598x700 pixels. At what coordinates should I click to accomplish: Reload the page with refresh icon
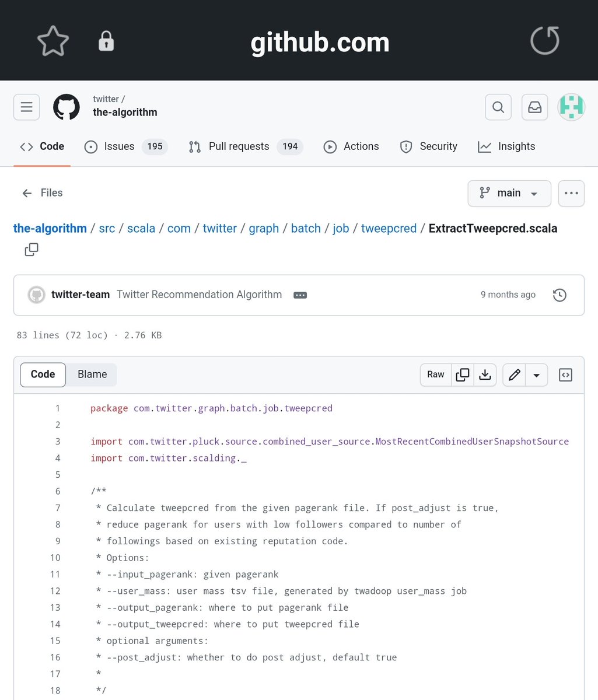point(544,41)
